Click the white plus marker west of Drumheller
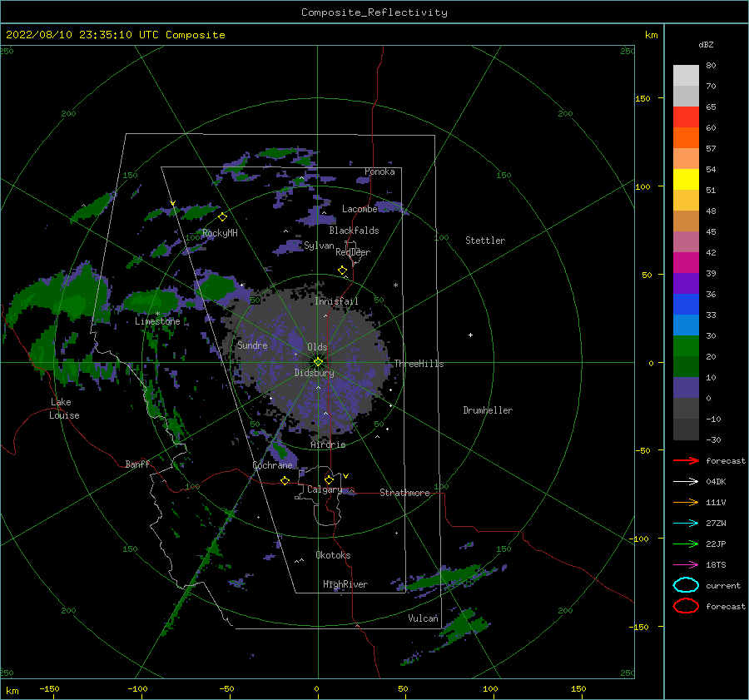 coord(470,335)
